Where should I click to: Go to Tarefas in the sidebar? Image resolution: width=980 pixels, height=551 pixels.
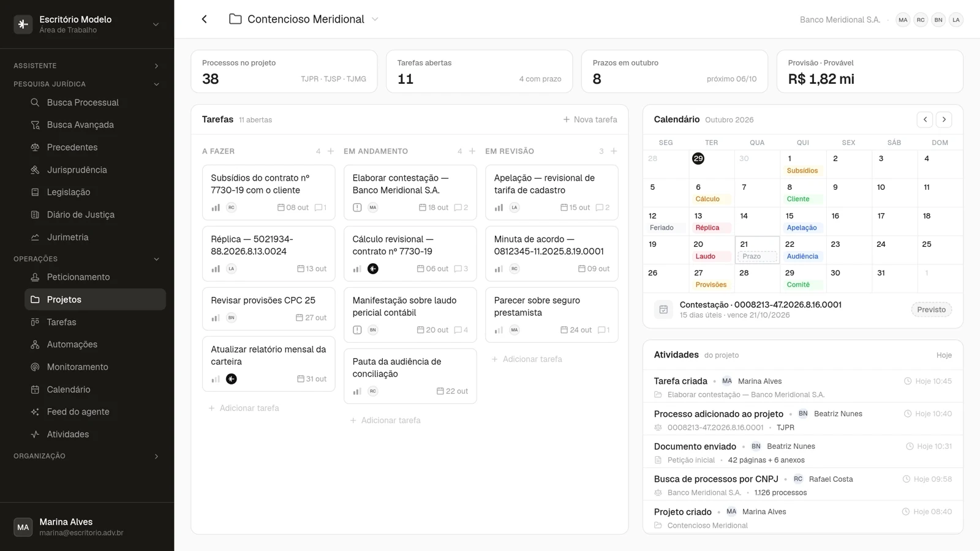click(95, 322)
